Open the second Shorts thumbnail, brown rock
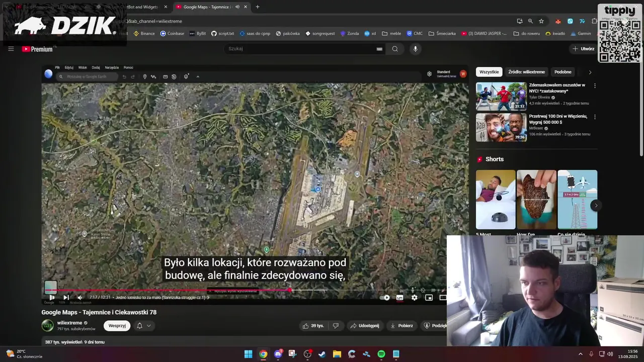This screenshot has width=644, height=362. (536, 200)
